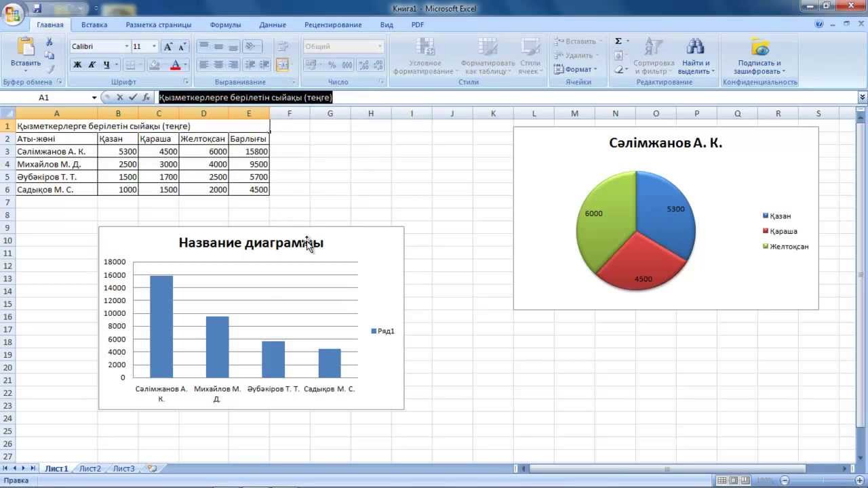868x488 pixels.
Task: Expand the formula bar with chevron
Action: tap(863, 98)
